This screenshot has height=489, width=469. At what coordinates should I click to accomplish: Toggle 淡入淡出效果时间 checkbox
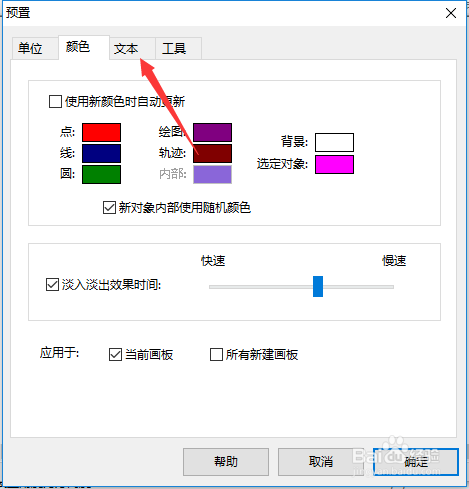pos(52,285)
